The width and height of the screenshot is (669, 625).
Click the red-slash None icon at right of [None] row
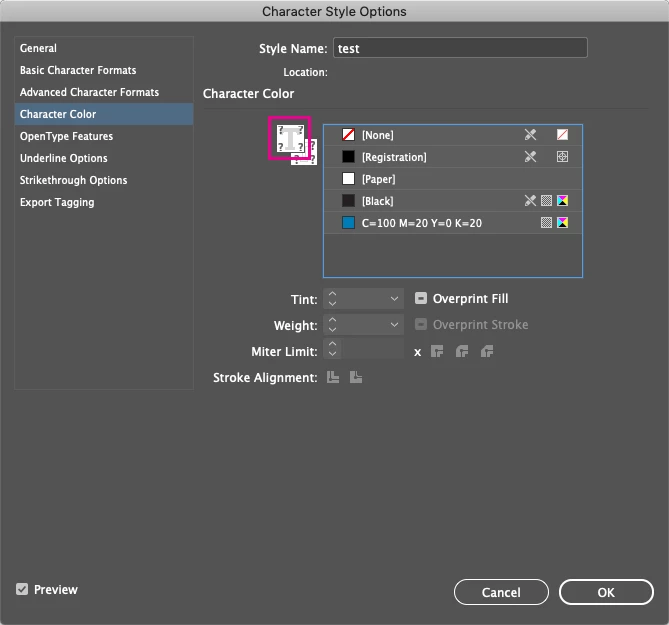point(562,135)
